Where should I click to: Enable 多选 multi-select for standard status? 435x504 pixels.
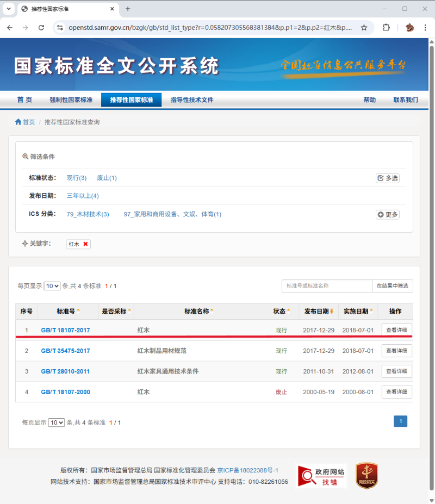[x=388, y=178]
